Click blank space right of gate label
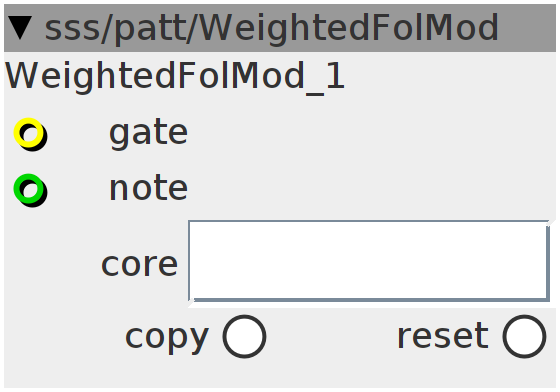 point(371,134)
